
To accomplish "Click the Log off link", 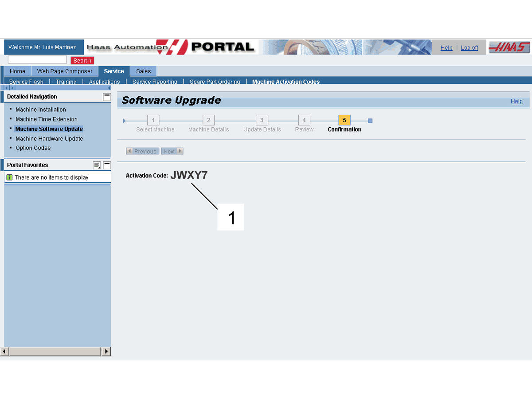I will [x=469, y=47].
